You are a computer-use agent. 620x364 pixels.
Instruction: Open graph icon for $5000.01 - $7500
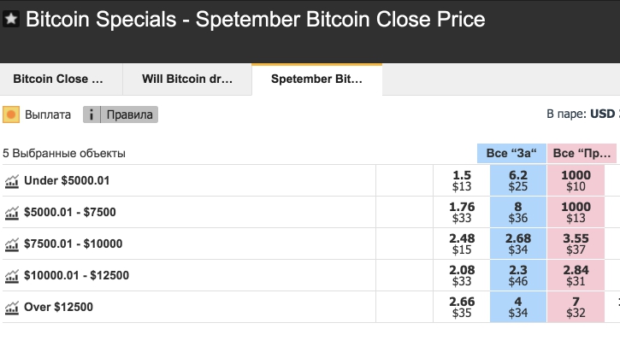point(12,213)
